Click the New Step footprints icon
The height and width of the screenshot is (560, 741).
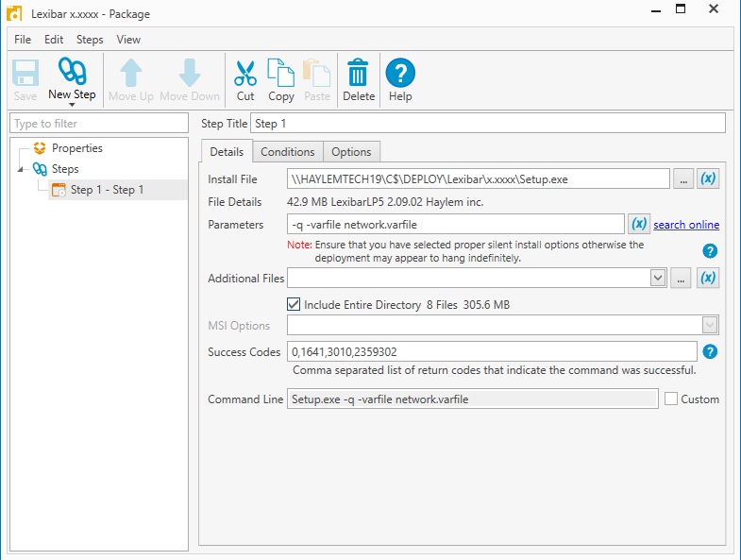[72, 73]
